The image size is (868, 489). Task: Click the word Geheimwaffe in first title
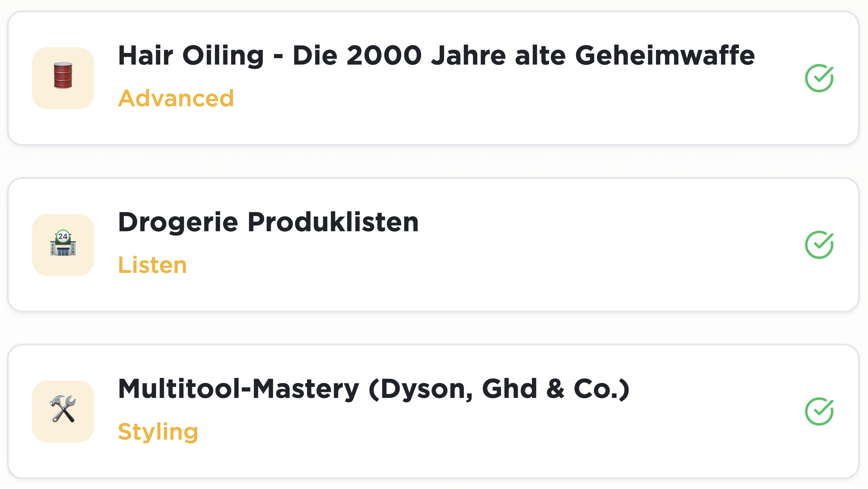tap(665, 56)
